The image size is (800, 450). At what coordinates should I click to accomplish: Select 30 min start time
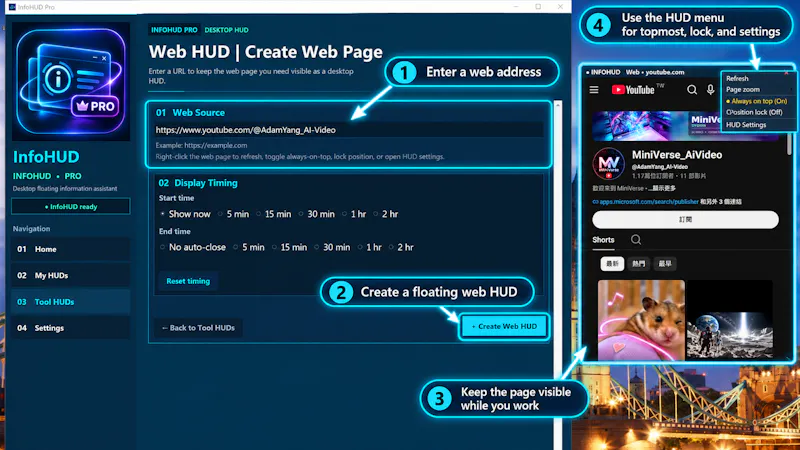pyautogui.click(x=316, y=214)
